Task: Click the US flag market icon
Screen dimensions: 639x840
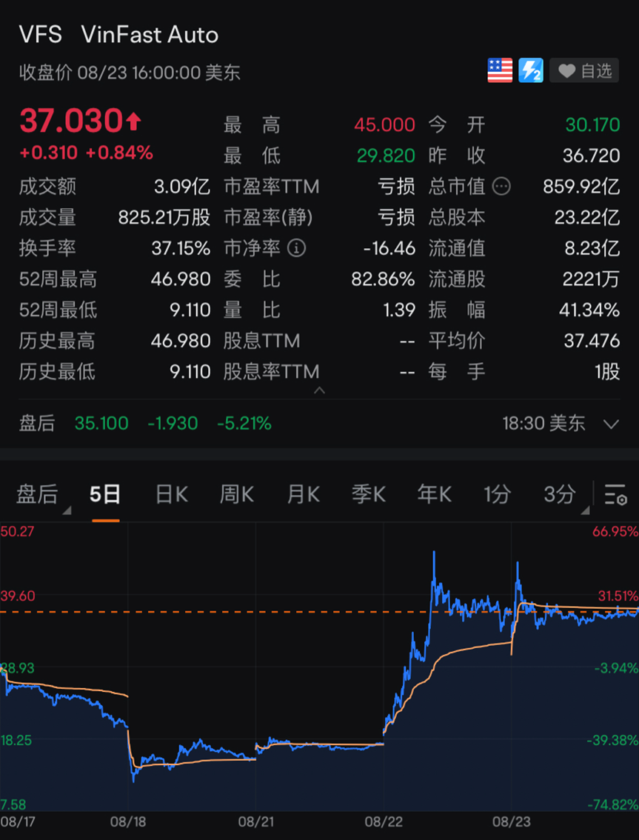Action: pyautogui.click(x=500, y=70)
